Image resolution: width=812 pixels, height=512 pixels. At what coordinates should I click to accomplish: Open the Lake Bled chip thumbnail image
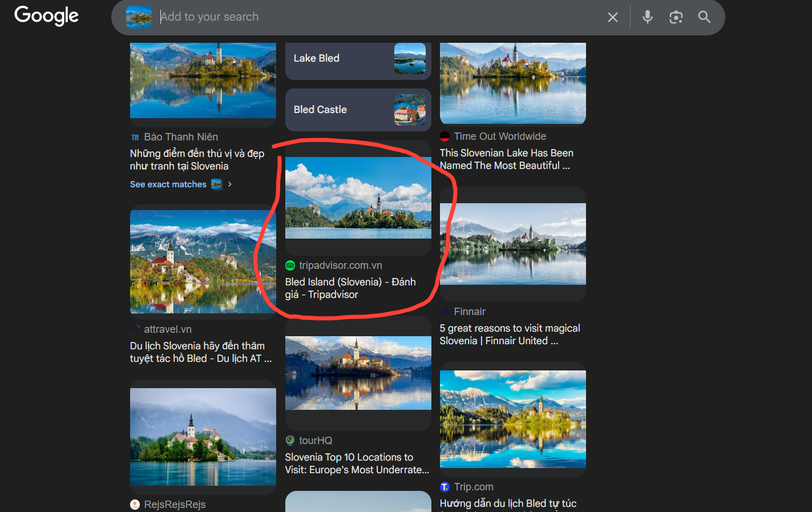[410, 59]
